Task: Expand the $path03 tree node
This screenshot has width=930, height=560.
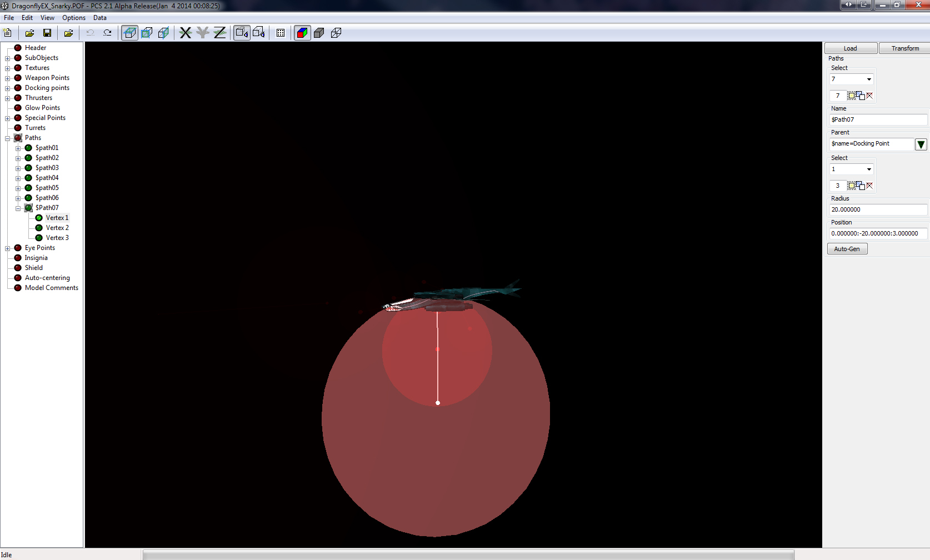Action: pyautogui.click(x=18, y=168)
